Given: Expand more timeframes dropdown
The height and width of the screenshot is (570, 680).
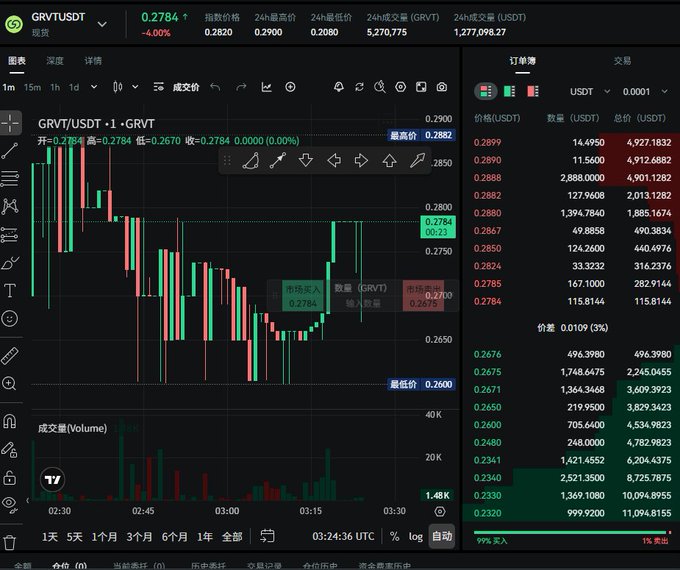Looking at the screenshot, I should pos(94,87).
